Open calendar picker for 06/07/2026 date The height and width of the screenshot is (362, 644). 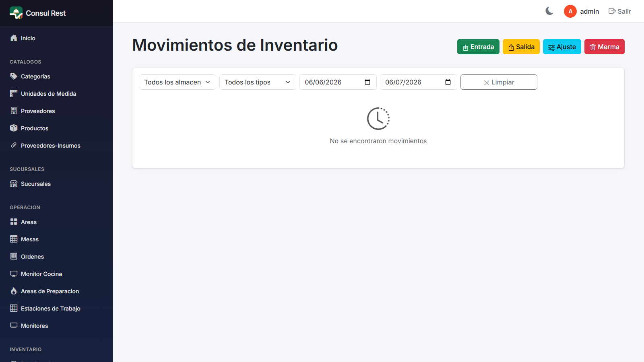pyautogui.click(x=448, y=82)
